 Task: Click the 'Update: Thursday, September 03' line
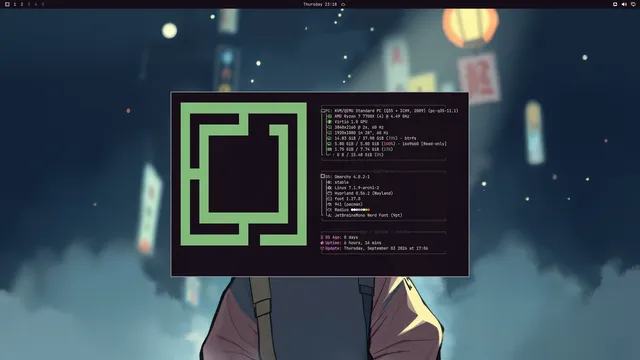point(374,248)
